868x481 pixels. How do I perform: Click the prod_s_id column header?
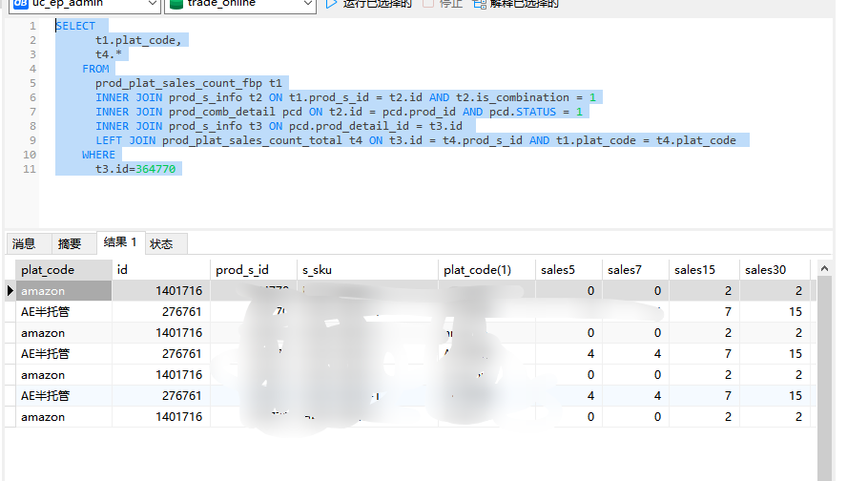point(242,270)
